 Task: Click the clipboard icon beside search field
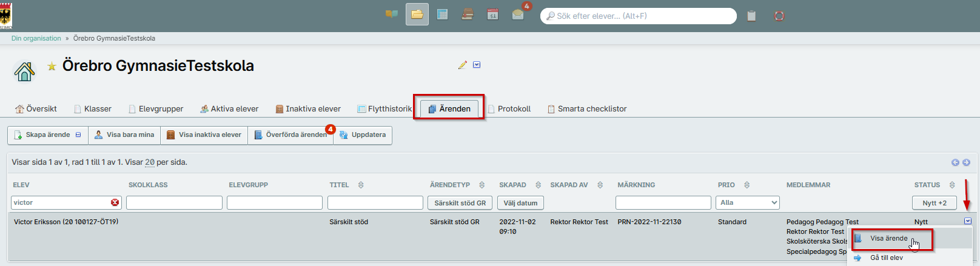[x=751, y=16]
